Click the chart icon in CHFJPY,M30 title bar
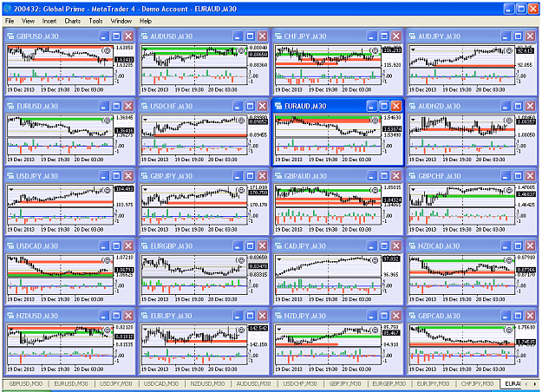The width and height of the screenshot is (542, 392). click(278, 36)
